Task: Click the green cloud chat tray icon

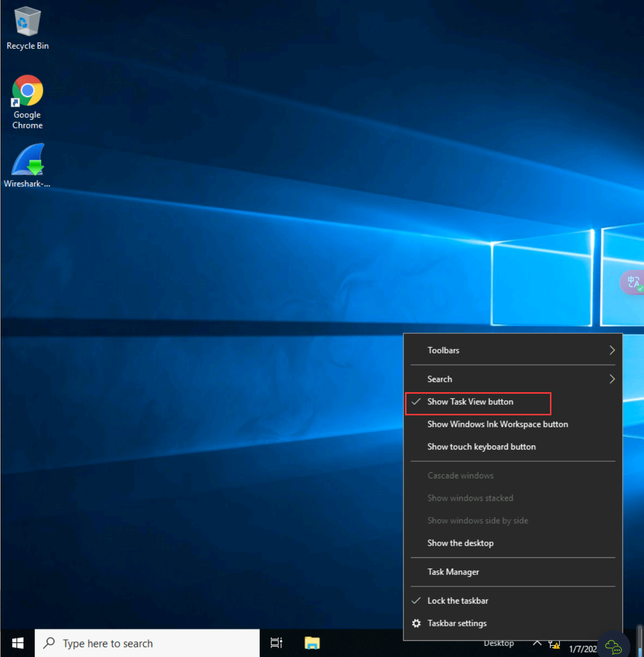Action: pyautogui.click(x=613, y=646)
